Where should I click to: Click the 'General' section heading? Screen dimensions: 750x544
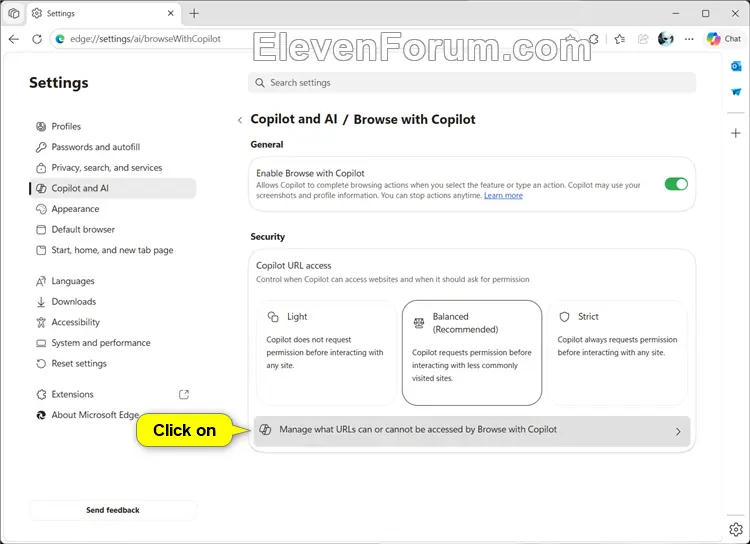(267, 144)
